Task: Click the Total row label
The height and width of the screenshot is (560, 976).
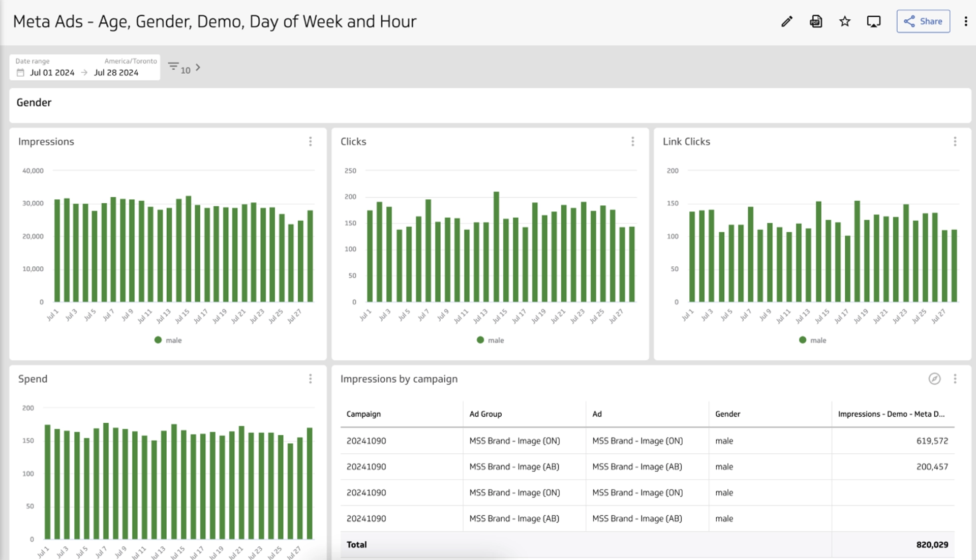Action: (x=356, y=544)
